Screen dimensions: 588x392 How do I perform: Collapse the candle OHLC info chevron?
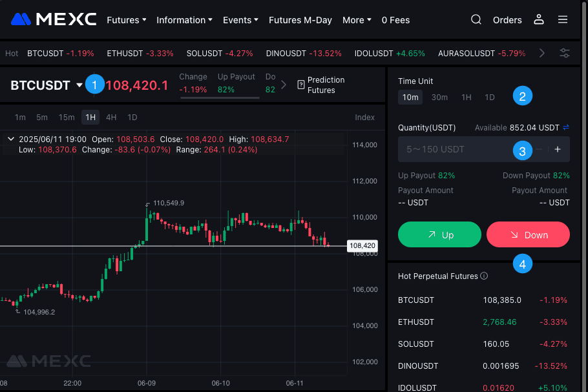[x=11, y=139]
